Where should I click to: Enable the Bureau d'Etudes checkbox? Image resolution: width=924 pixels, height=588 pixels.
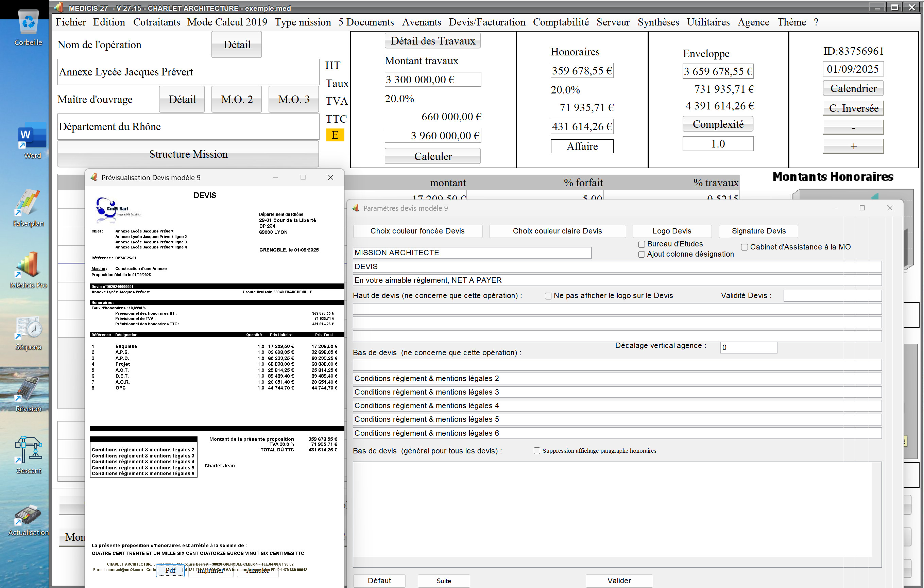pyautogui.click(x=641, y=244)
